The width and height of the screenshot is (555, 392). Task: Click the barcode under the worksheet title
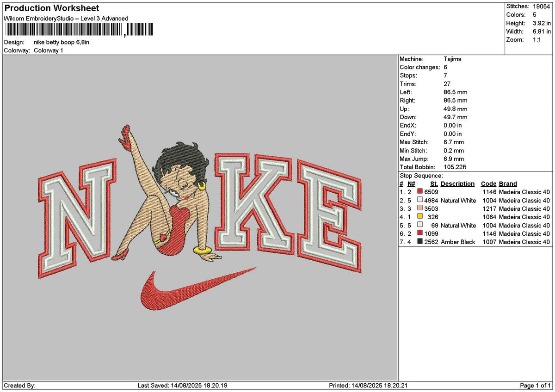[79, 30]
